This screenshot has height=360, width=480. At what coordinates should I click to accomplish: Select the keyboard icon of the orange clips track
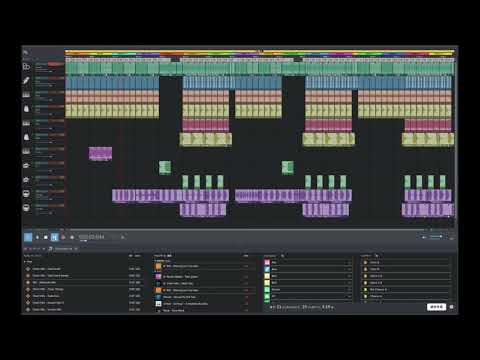(26, 95)
